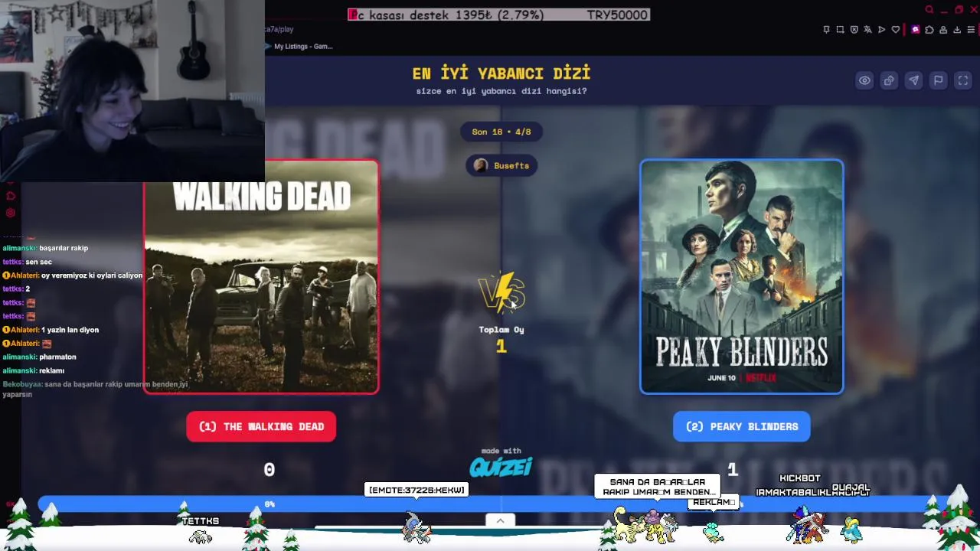
Task: Select the Walking Dead poster image
Action: (x=261, y=277)
